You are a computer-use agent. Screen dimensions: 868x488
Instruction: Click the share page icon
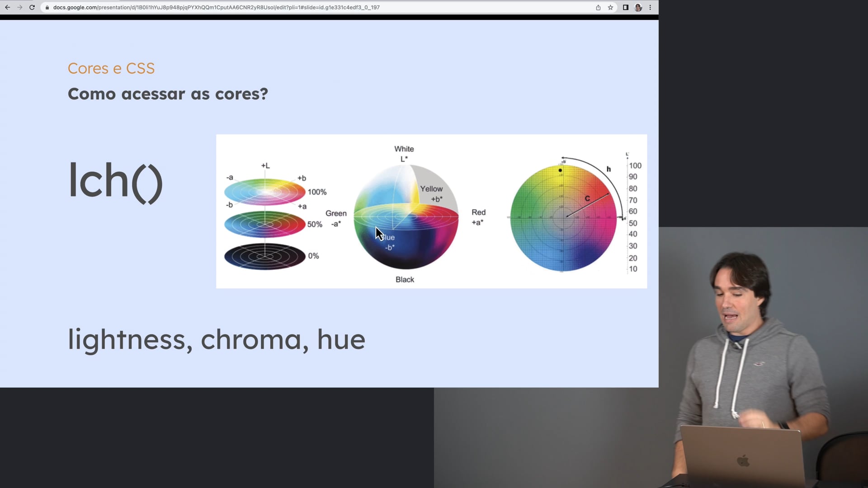tap(598, 7)
